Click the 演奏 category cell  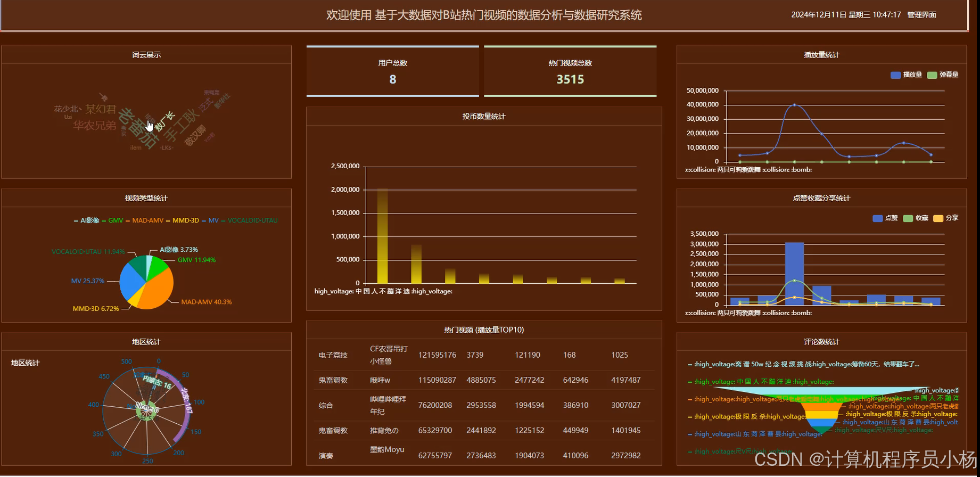326,456
